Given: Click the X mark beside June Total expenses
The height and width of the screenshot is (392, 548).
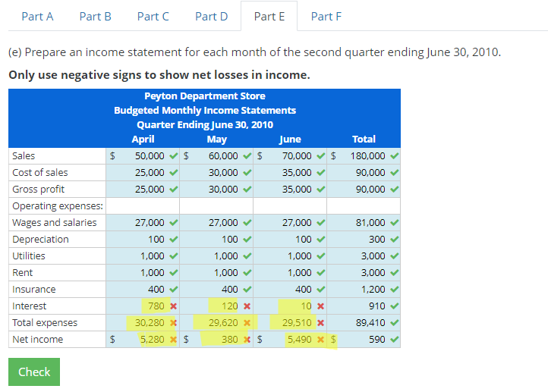Looking at the screenshot, I should click(320, 323).
